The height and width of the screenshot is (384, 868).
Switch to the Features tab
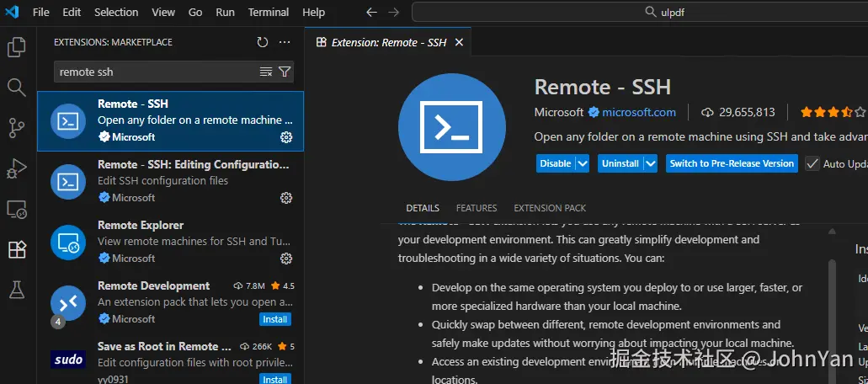[477, 208]
